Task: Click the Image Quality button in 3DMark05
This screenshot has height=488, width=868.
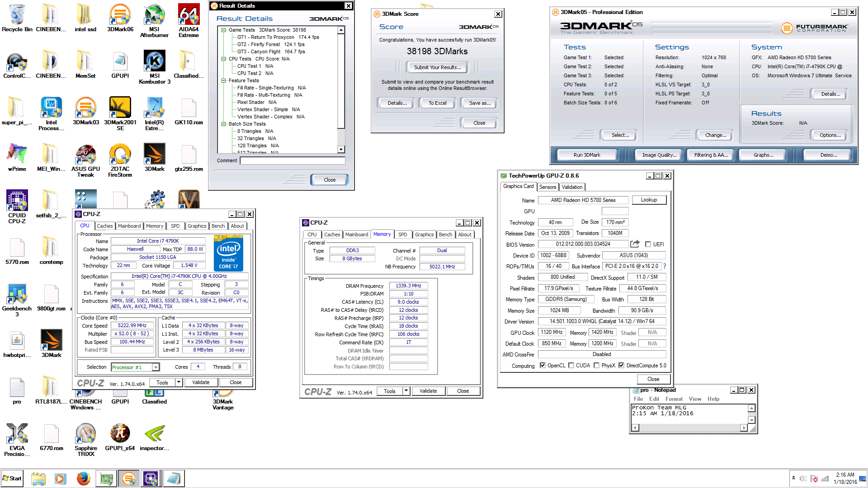Action: click(x=659, y=155)
